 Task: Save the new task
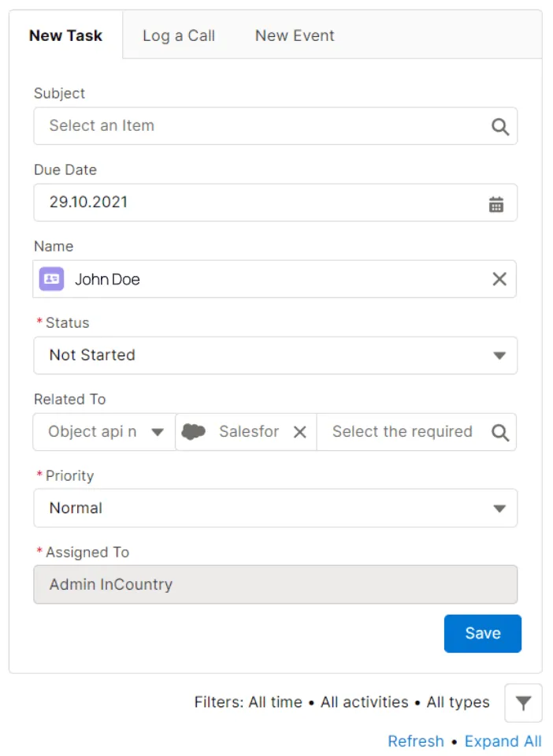pyautogui.click(x=482, y=633)
